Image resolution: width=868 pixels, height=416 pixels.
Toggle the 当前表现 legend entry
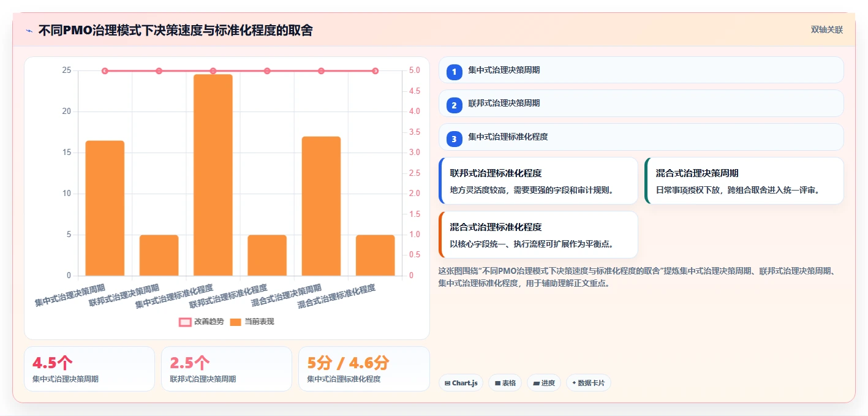252,322
